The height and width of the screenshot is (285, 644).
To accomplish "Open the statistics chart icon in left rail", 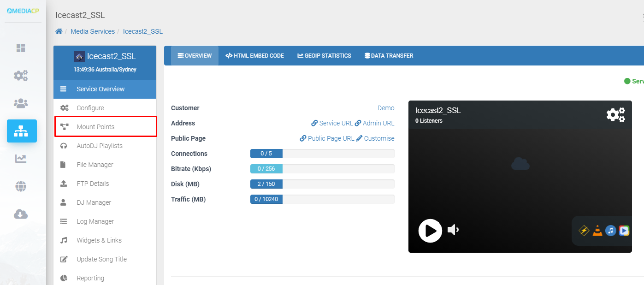I will pyautogui.click(x=21, y=159).
